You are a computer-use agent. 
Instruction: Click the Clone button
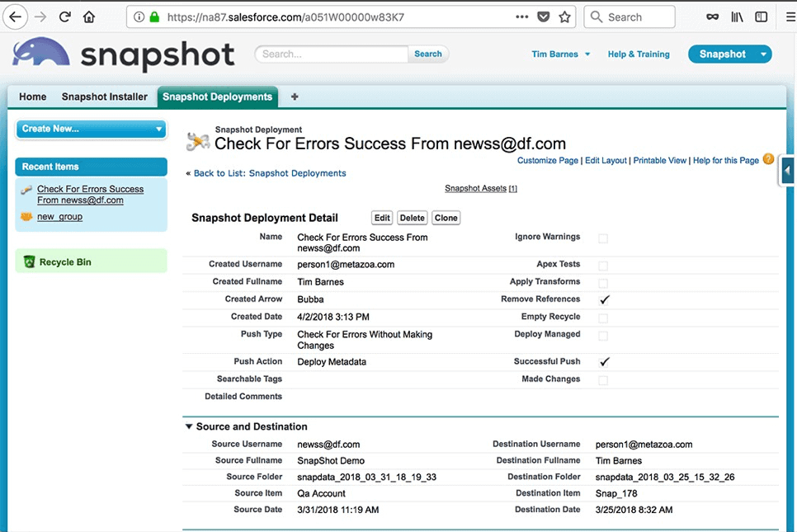446,218
